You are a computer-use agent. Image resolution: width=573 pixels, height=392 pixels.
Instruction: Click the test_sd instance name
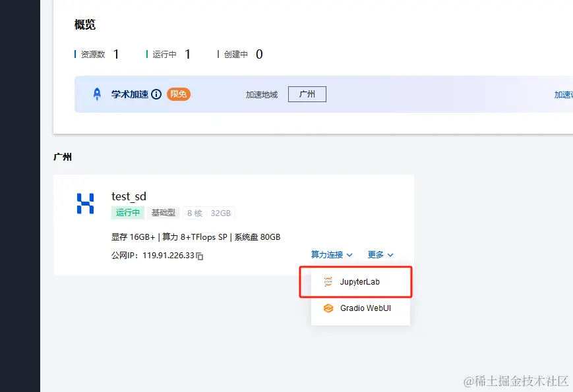[129, 196]
